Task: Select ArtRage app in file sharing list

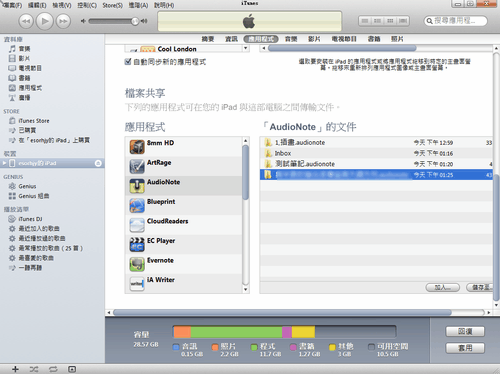Action: [x=183, y=166]
